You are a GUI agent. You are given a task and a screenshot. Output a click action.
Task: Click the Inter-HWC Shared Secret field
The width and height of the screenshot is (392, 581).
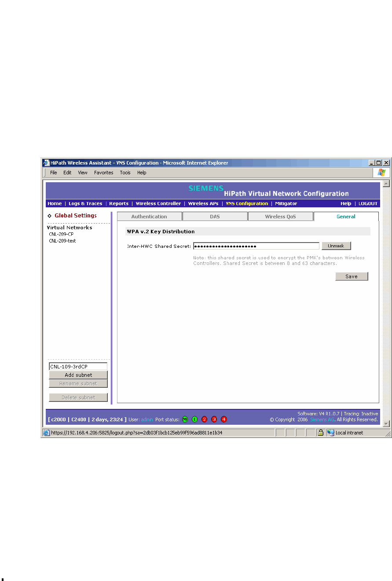pyautogui.click(x=256, y=246)
